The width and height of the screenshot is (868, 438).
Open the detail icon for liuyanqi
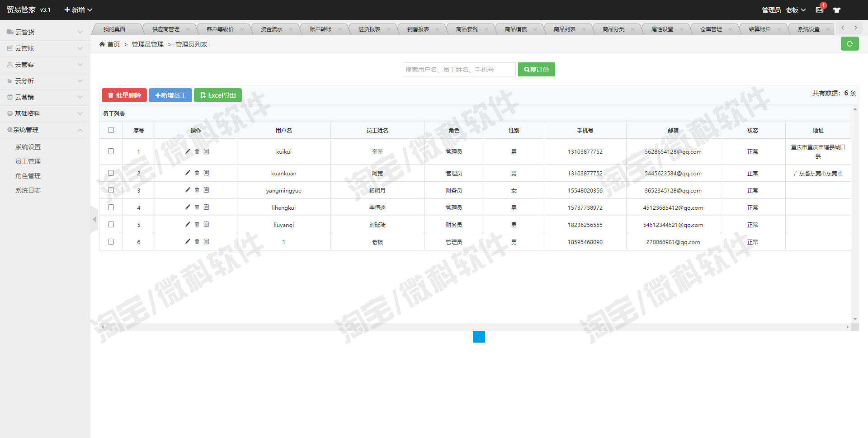(206, 224)
